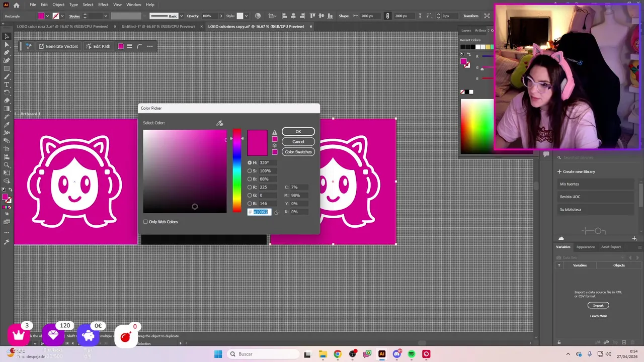
Task: Click the copy hex value icon
Action: coord(276,212)
